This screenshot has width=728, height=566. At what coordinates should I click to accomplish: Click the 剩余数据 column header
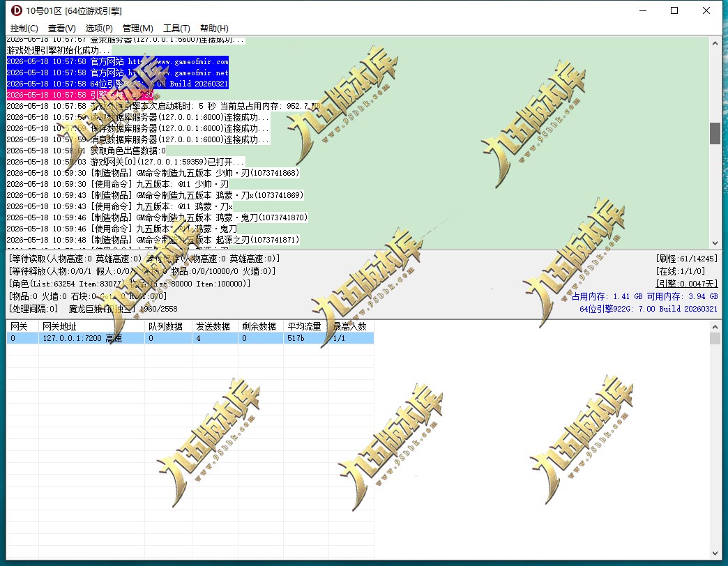[x=261, y=327]
